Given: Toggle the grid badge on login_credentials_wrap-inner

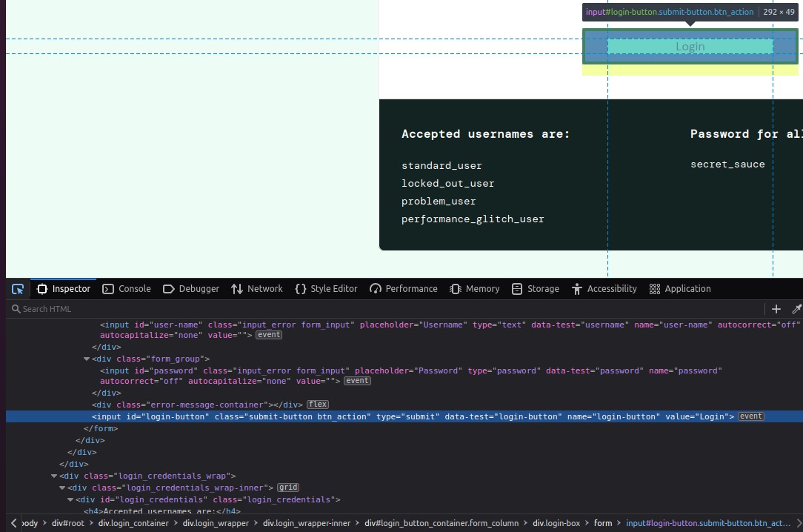Looking at the screenshot, I should click(287, 488).
